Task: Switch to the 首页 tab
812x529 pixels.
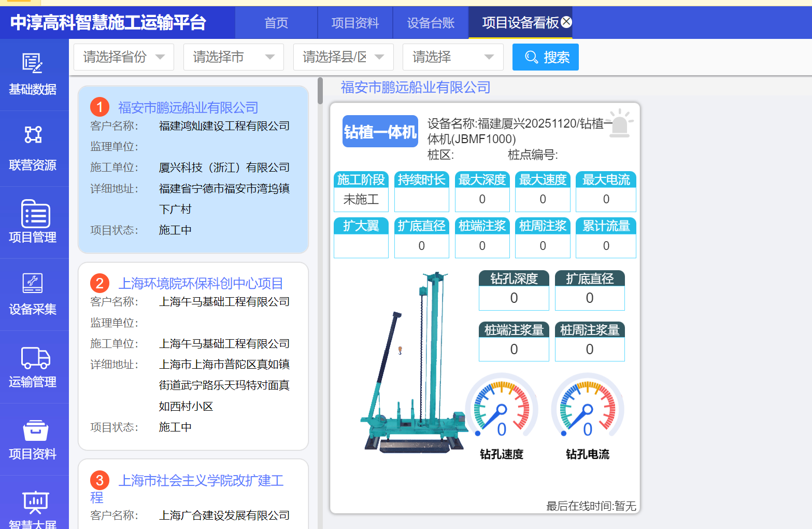Action: (276, 23)
